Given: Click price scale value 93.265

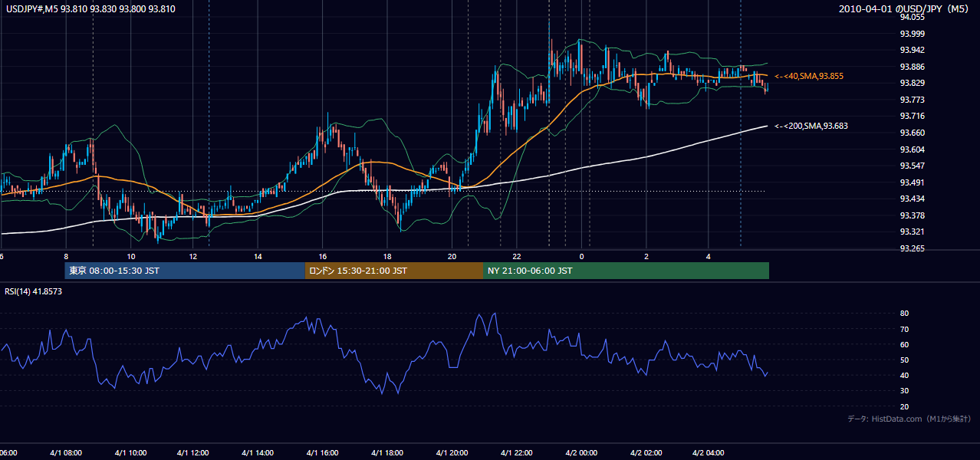Looking at the screenshot, I should coord(913,248).
